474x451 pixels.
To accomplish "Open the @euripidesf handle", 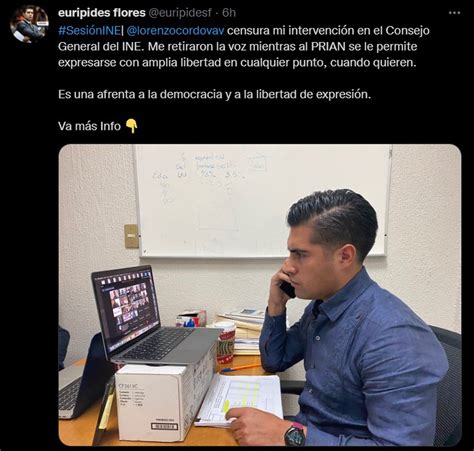I will 180,13.
